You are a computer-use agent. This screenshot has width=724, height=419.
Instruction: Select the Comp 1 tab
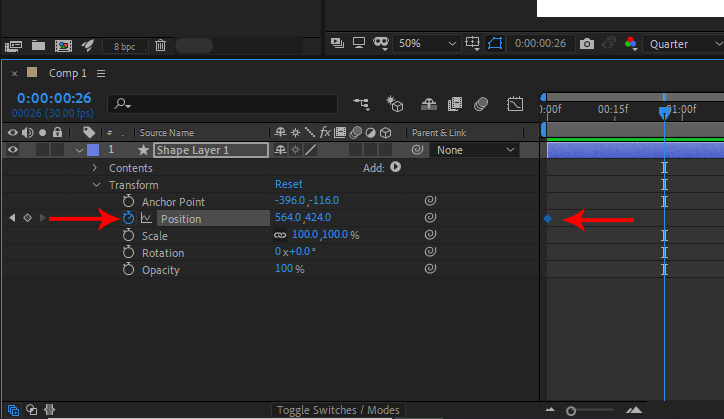[68, 73]
